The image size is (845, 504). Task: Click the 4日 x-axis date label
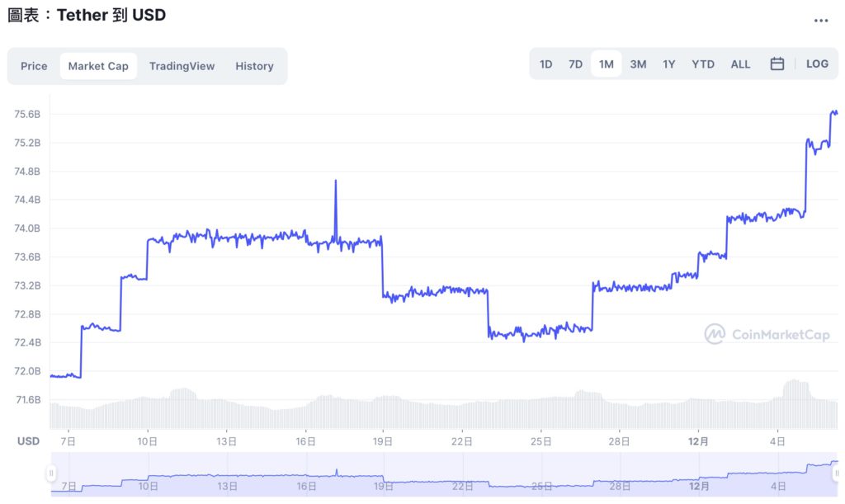click(777, 441)
